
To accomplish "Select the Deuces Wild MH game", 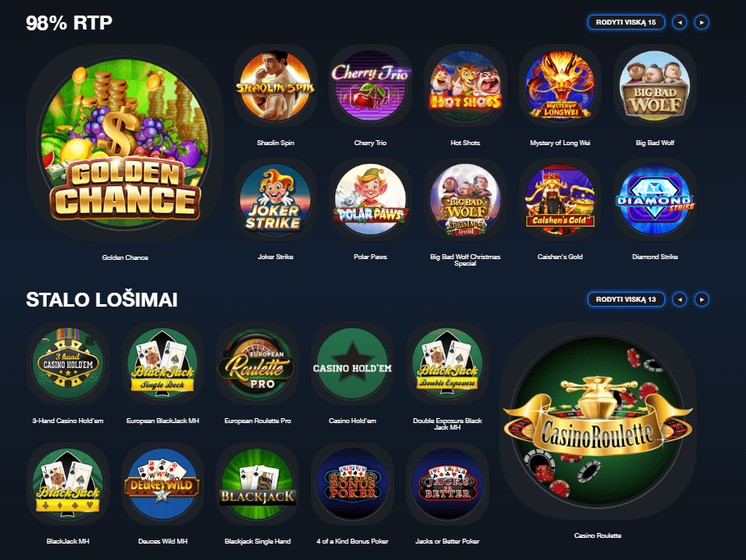I will pyautogui.click(x=162, y=484).
